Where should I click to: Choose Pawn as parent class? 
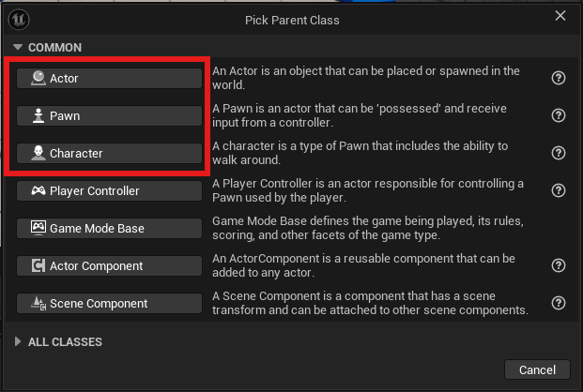click(x=109, y=115)
